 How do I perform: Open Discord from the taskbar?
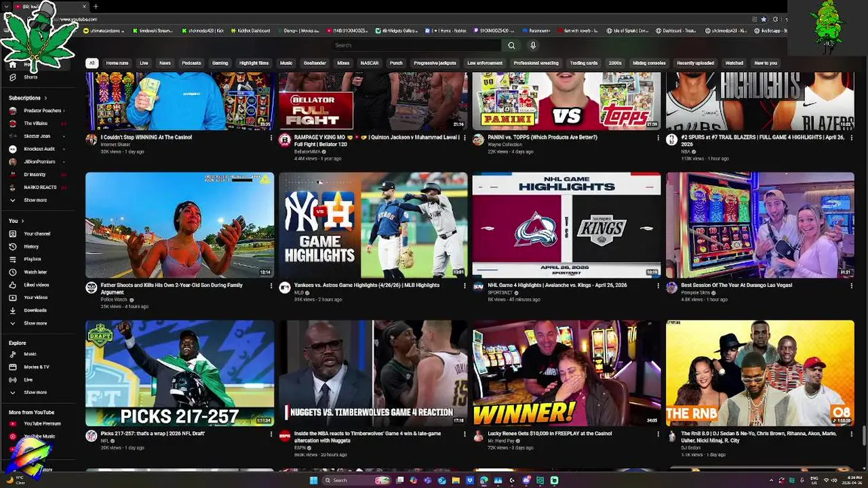(x=526, y=481)
